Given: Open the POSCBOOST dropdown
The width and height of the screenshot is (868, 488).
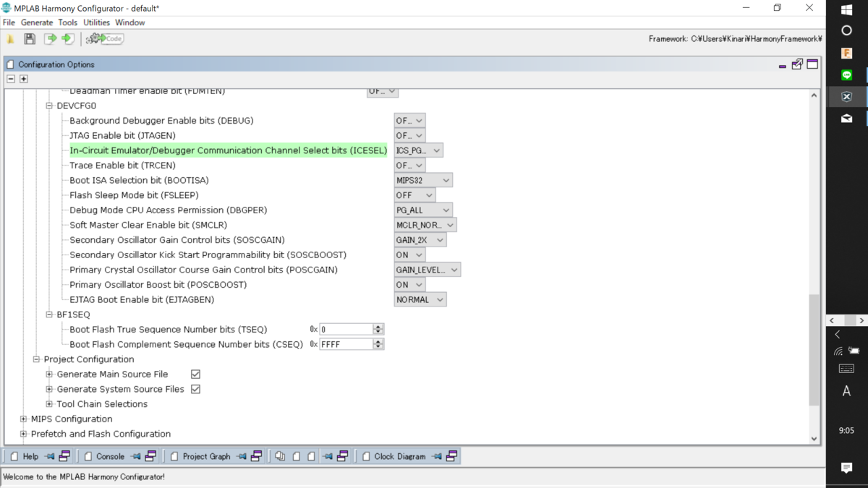Looking at the screenshot, I should click(x=409, y=285).
